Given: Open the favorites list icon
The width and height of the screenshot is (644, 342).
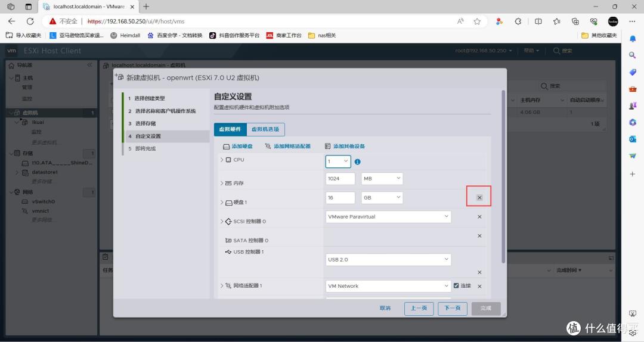Looking at the screenshot, I should 556,21.
